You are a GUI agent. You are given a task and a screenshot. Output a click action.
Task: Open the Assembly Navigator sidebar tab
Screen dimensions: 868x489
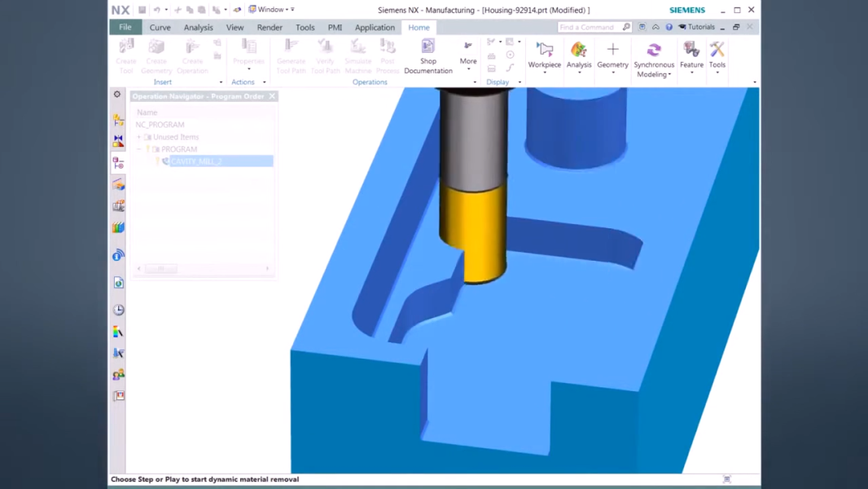(x=118, y=120)
